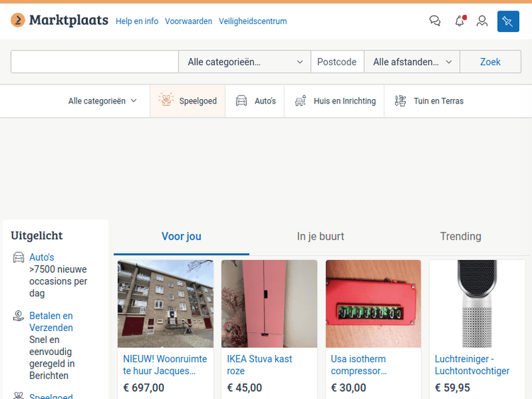Click the € 59,95 price
Viewport: 532px width, 399px height.
(x=453, y=388)
